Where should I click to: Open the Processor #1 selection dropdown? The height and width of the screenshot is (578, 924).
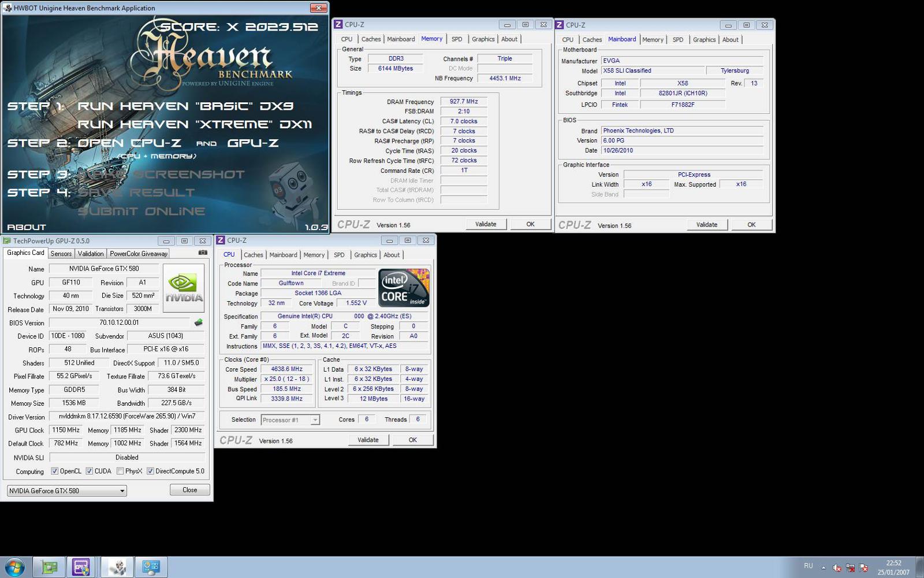pyautogui.click(x=290, y=420)
